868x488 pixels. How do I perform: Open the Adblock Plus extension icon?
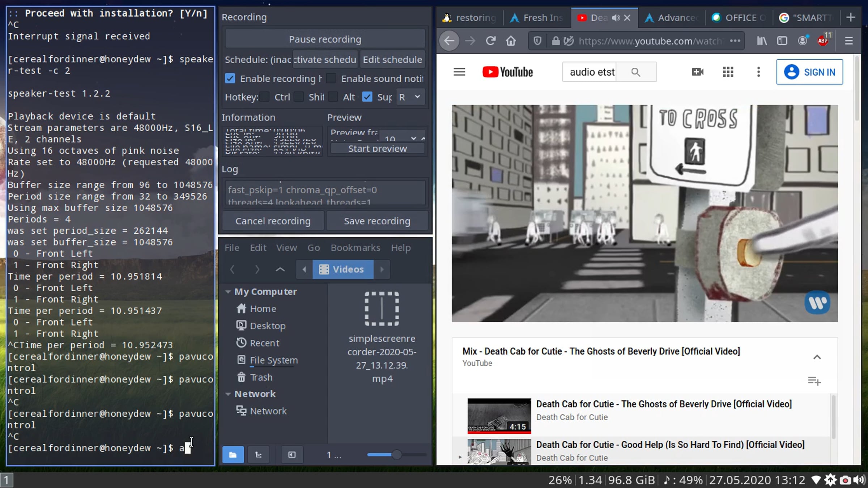pyautogui.click(x=824, y=41)
